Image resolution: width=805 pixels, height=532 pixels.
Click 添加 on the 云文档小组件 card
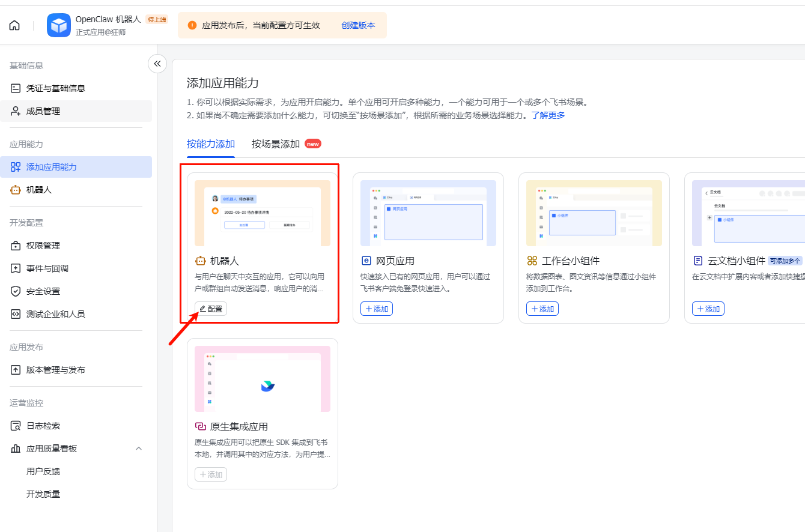pos(708,309)
